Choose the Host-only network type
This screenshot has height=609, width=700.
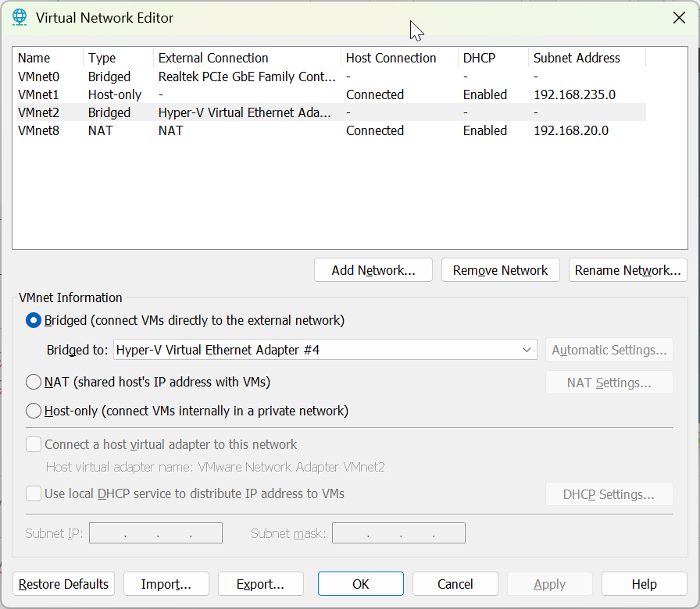pyautogui.click(x=34, y=411)
